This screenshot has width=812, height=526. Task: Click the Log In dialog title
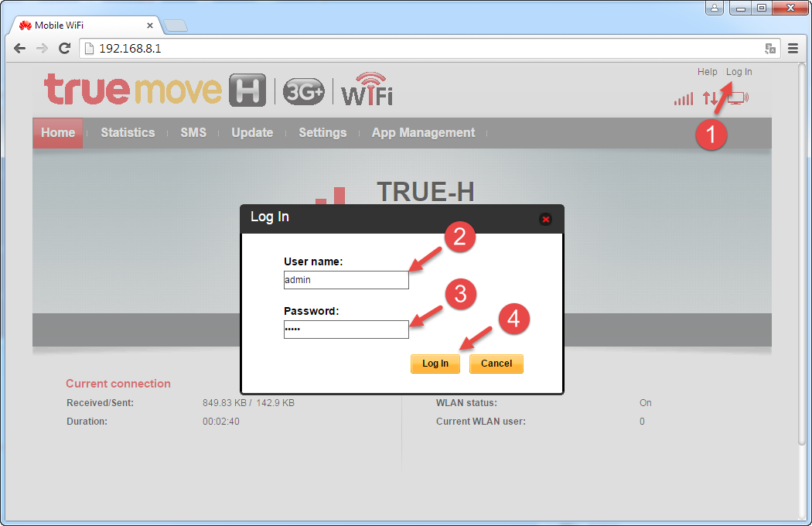point(270,217)
